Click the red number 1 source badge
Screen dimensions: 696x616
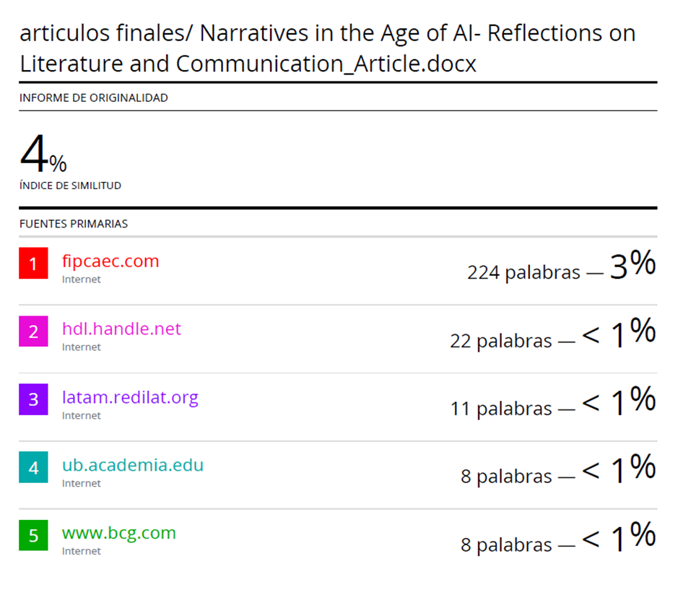pos(33,264)
